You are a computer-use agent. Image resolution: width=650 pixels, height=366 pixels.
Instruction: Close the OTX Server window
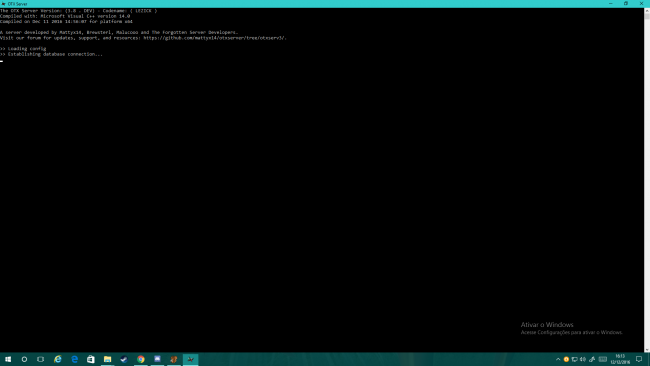pyautogui.click(x=641, y=3)
